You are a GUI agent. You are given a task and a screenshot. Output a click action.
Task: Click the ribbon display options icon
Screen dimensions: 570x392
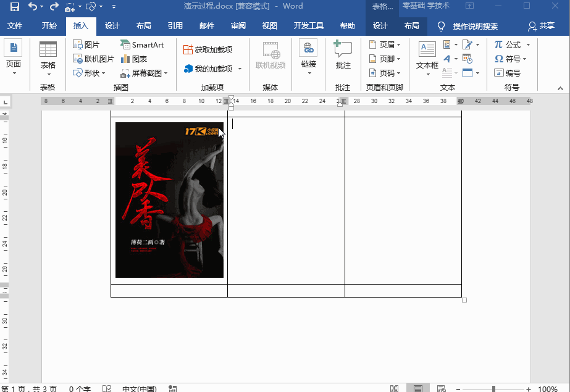(x=470, y=6)
